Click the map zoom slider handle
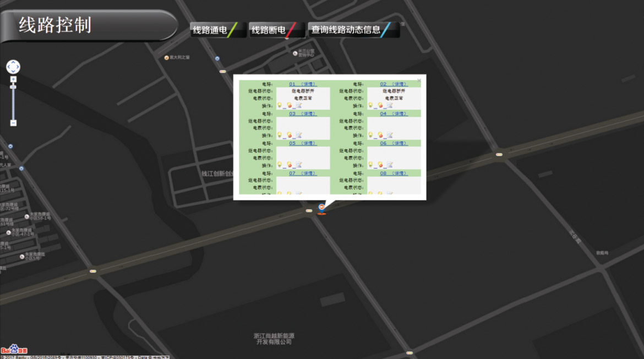The image size is (644, 359). pos(13,87)
